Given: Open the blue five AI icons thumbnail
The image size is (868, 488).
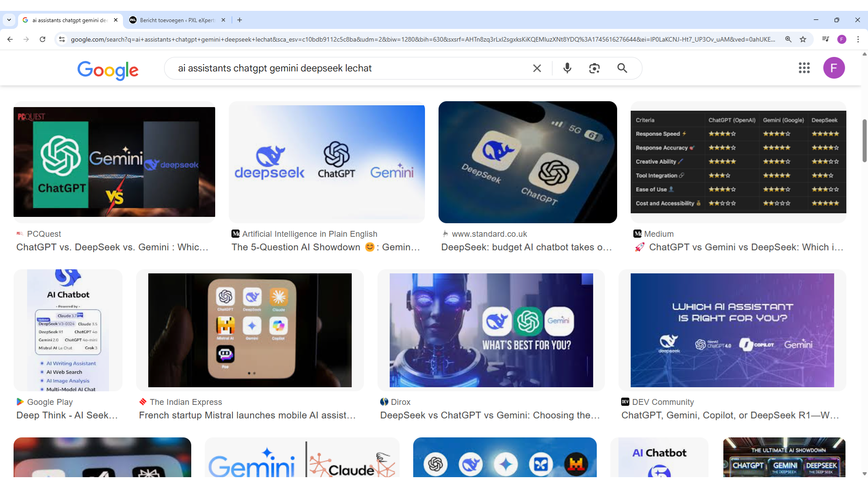Looking at the screenshot, I should point(505,457).
